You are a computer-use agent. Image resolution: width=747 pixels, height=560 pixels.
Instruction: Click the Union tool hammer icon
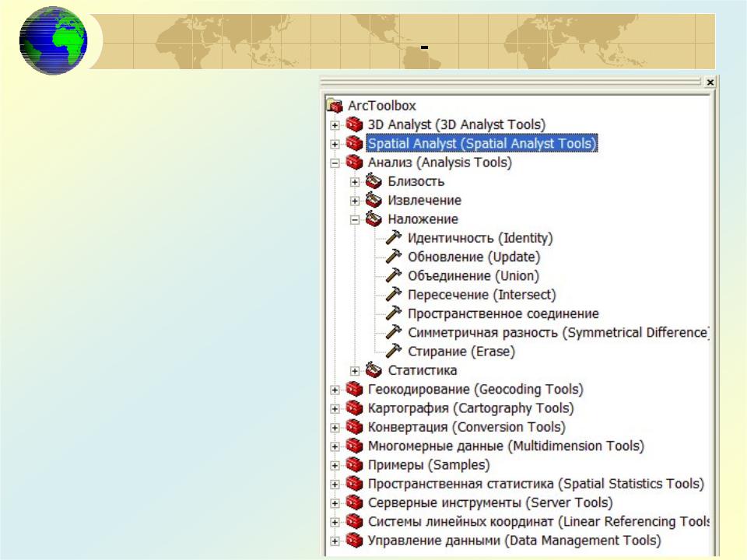(x=394, y=275)
